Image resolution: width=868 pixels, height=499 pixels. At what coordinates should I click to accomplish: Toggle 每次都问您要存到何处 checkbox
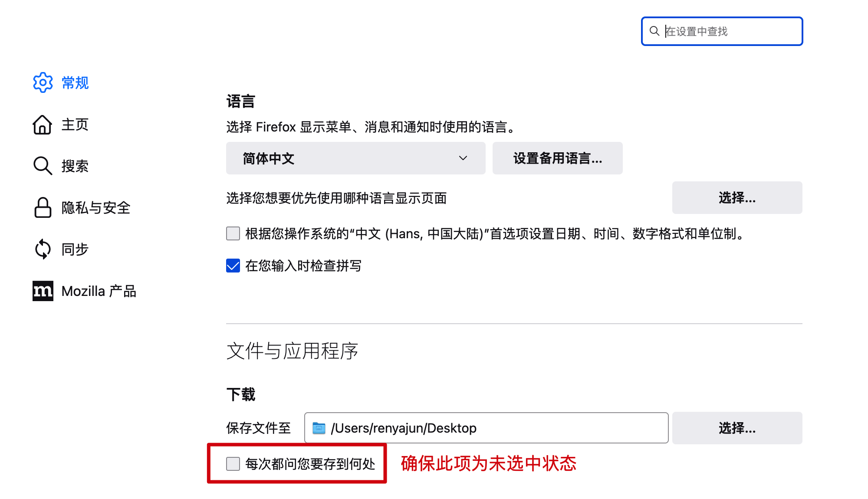click(x=233, y=464)
